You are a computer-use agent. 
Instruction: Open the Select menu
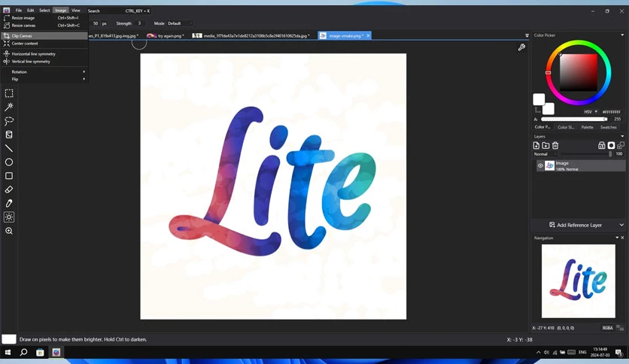(x=44, y=11)
